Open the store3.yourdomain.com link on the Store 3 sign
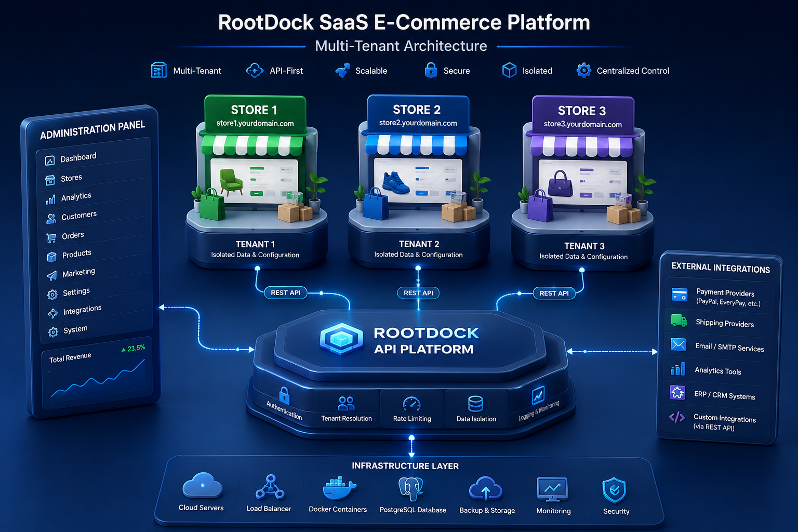The height and width of the screenshot is (532, 798). pyautogui.click(x=583, y=124)
